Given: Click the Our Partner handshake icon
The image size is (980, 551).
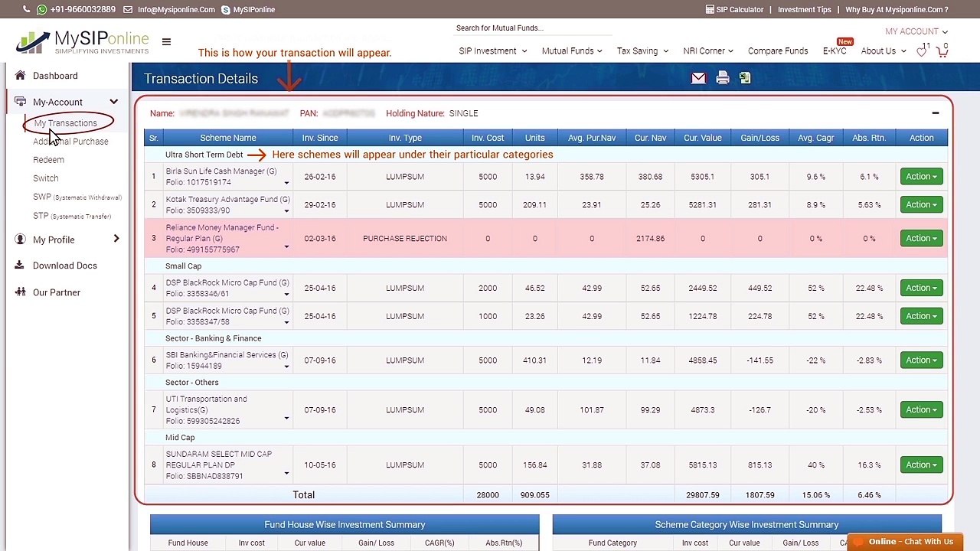Looking at the screenshot, I should (x=20, y=292).
